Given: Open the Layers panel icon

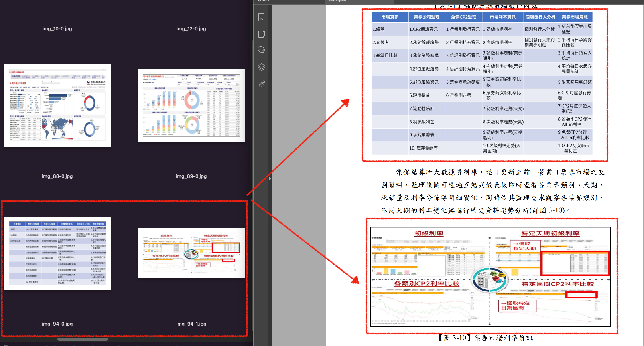Looking at the screenshot, I should (x=262, y=67).
